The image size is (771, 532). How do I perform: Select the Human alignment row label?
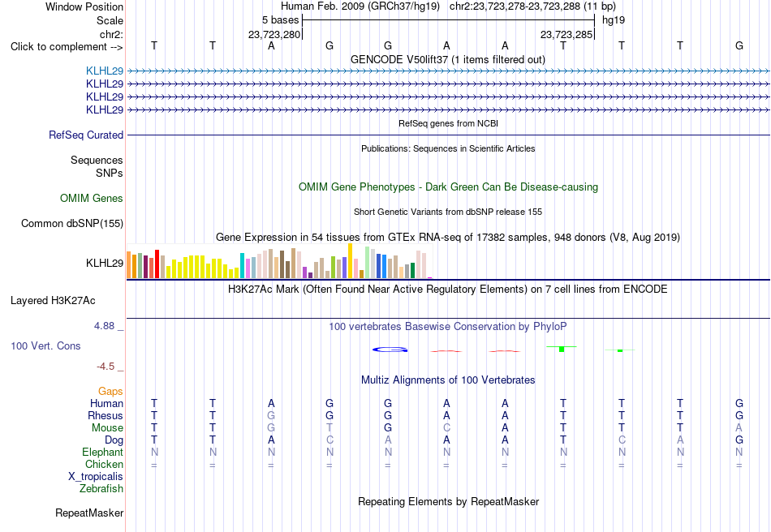[106, 404]
